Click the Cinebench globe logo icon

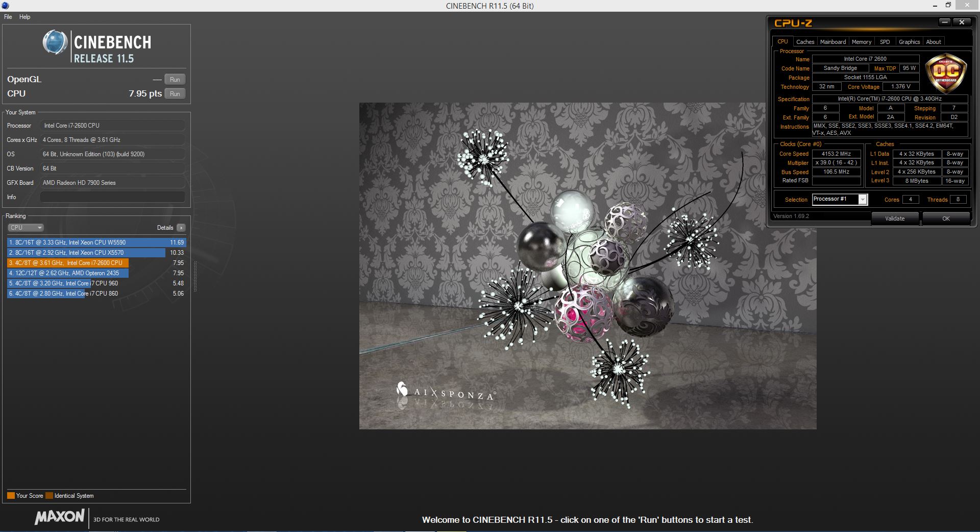[55, 42]
